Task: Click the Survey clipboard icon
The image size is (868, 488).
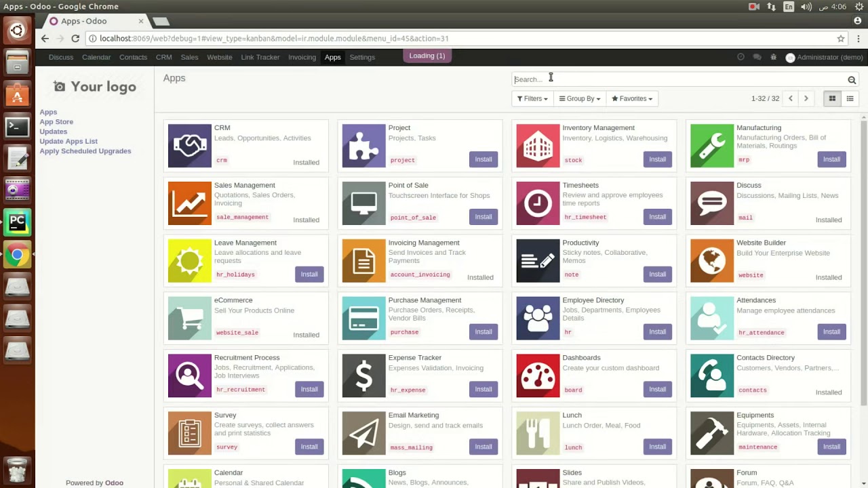Action: tap(189, 433)
